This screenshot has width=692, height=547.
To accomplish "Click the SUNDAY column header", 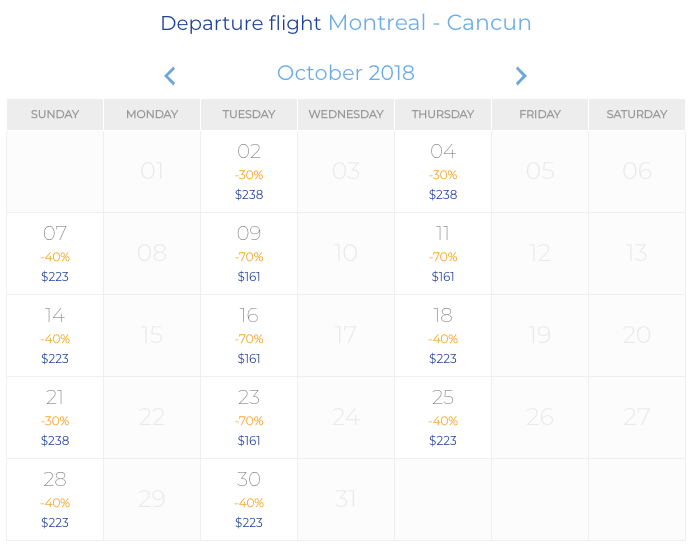I will tap(55, 114).
